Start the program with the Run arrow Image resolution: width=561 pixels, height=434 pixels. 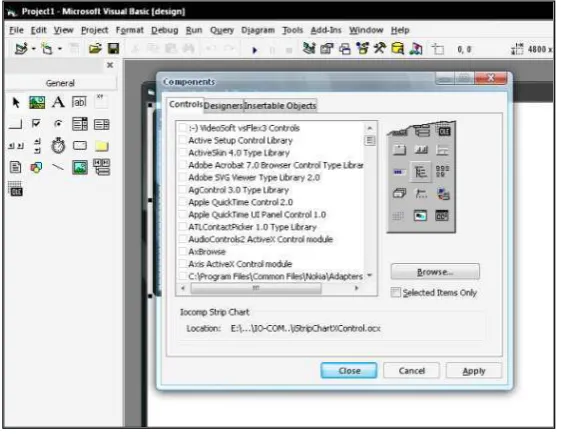pos(255,50)
